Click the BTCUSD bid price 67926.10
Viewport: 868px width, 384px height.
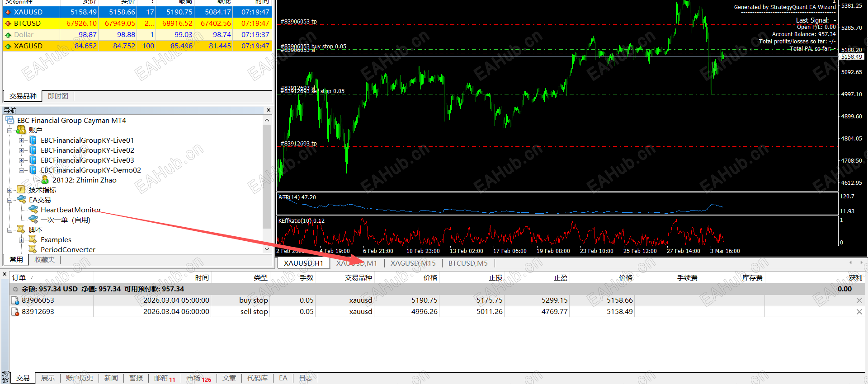click(81, 23)
